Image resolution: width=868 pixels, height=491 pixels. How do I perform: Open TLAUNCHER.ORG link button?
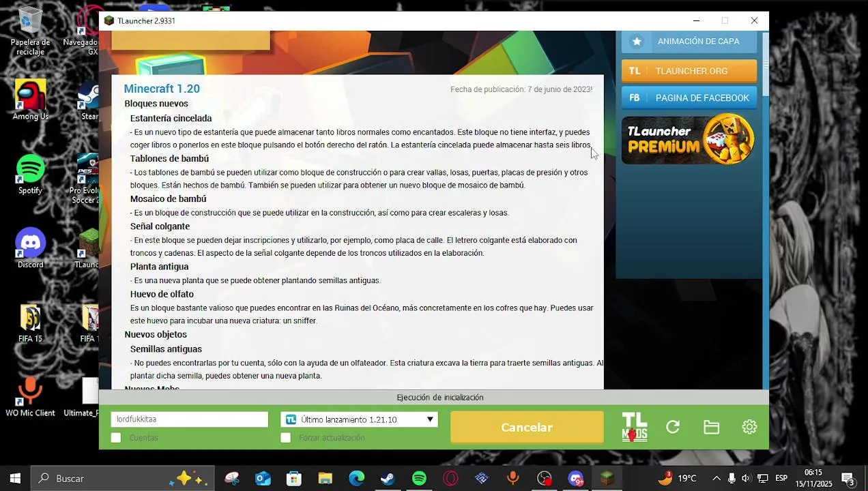[689, 71]
